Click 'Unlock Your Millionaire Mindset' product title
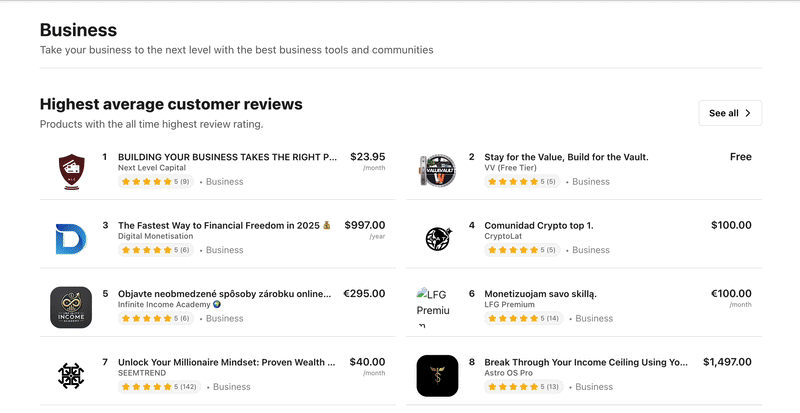800x413 pixels. click(x=226, y=362)
